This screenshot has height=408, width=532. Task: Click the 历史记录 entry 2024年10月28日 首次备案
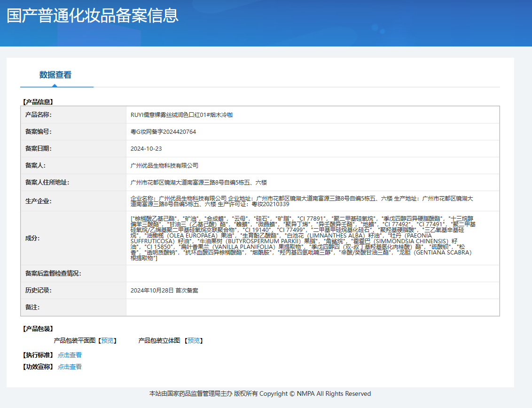(164, 291)
